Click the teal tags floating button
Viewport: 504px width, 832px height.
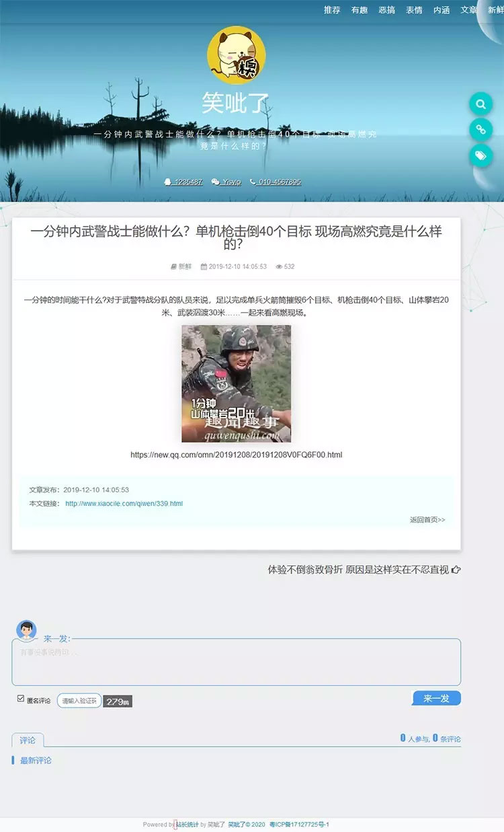point(480,155)
